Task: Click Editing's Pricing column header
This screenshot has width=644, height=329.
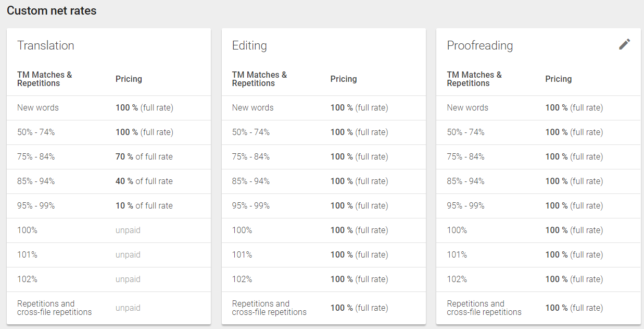Action: click(x=344, y=79)
